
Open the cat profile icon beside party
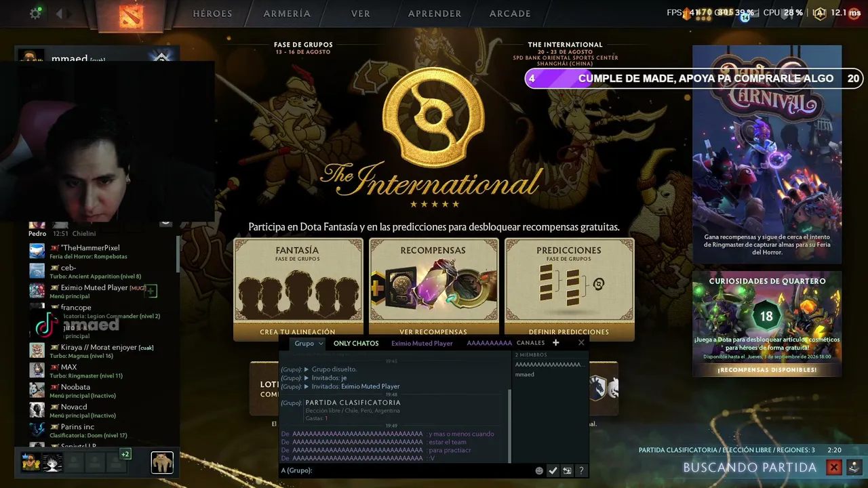point(162,462)
